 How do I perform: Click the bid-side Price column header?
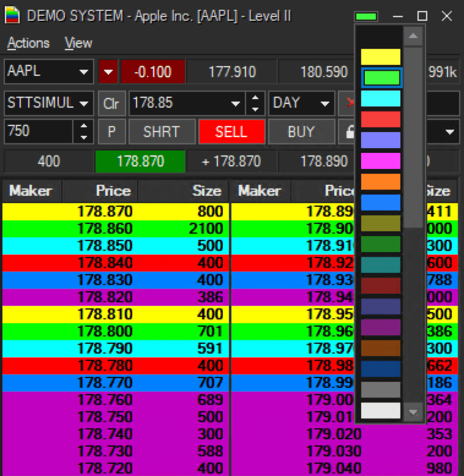point(100,191)
